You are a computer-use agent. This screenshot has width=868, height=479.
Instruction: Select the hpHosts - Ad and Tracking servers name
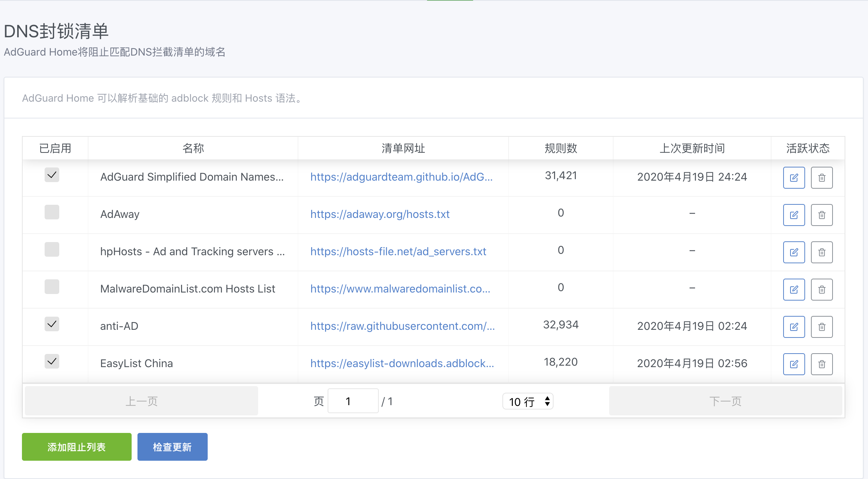pyautogui.click(x=193, y=252)
